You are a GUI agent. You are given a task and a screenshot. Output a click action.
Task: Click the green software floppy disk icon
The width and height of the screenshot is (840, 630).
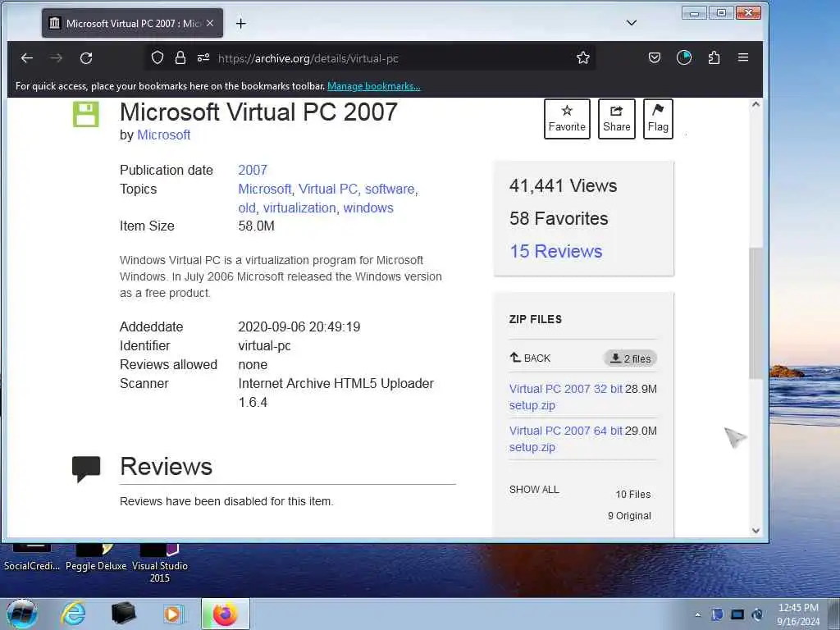(x=85, y=114)
